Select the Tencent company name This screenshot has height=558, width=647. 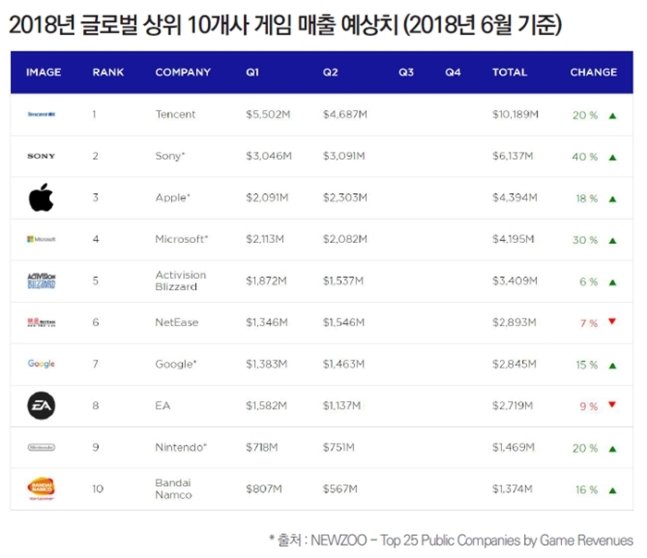175,114
